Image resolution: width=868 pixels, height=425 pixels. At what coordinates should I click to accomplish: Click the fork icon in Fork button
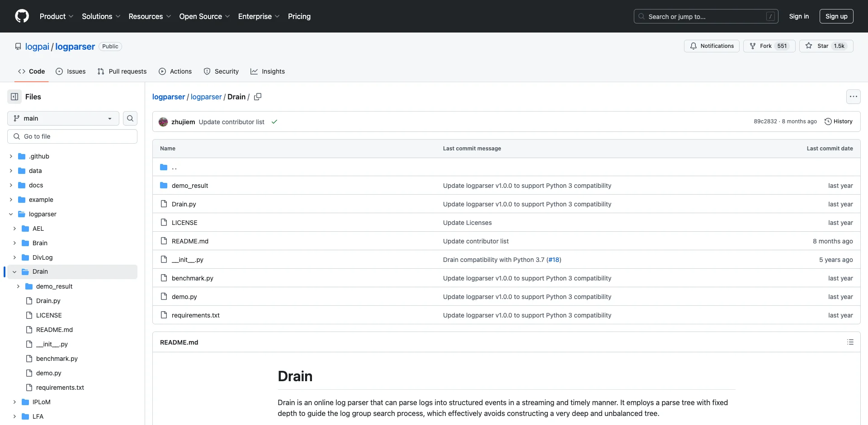click(x=753, y=46)
